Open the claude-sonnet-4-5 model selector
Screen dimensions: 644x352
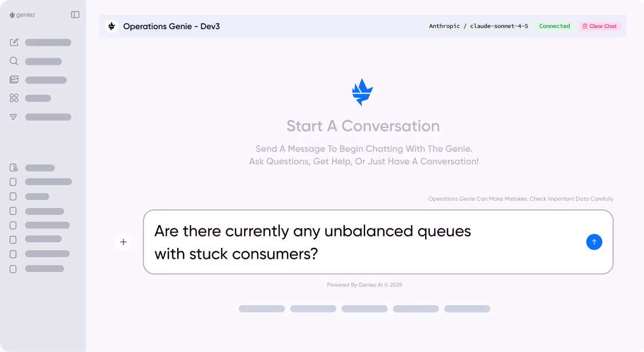pyautogui.click(x=499, y=26)
